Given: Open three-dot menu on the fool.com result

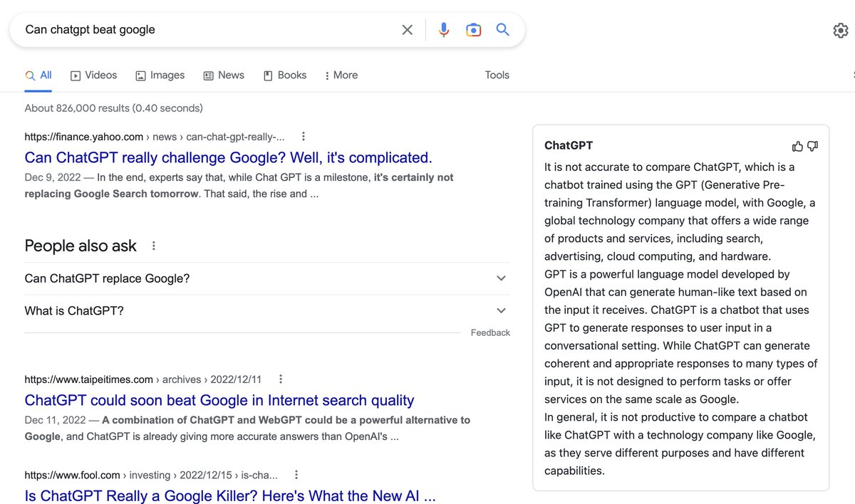Looking at the screenshot, I should coord(296,473).
